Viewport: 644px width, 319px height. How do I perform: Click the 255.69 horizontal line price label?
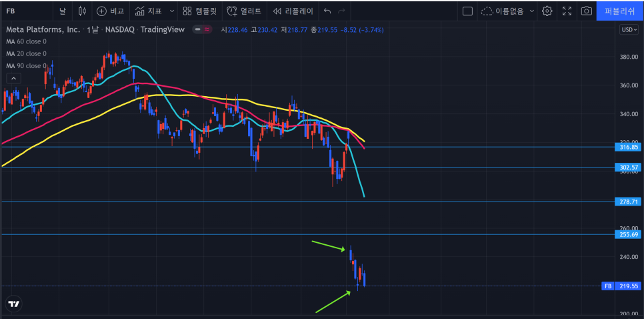click(627, 234)
